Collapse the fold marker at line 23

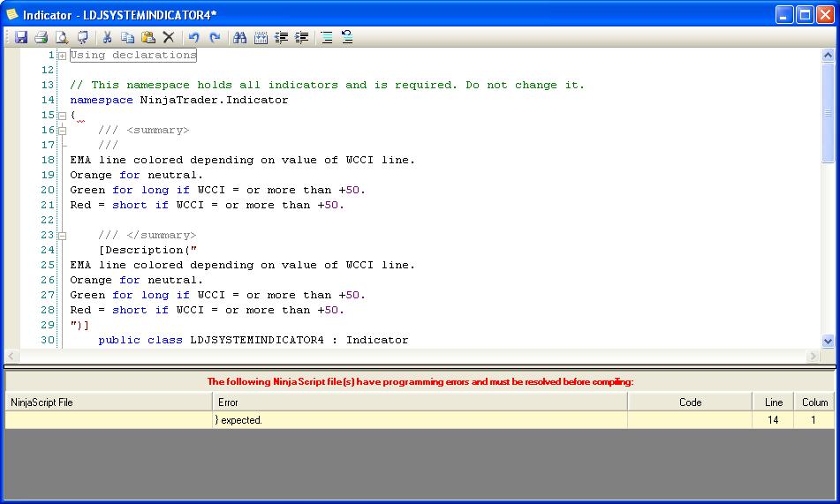pyautogui.click(x=62, y=236)
